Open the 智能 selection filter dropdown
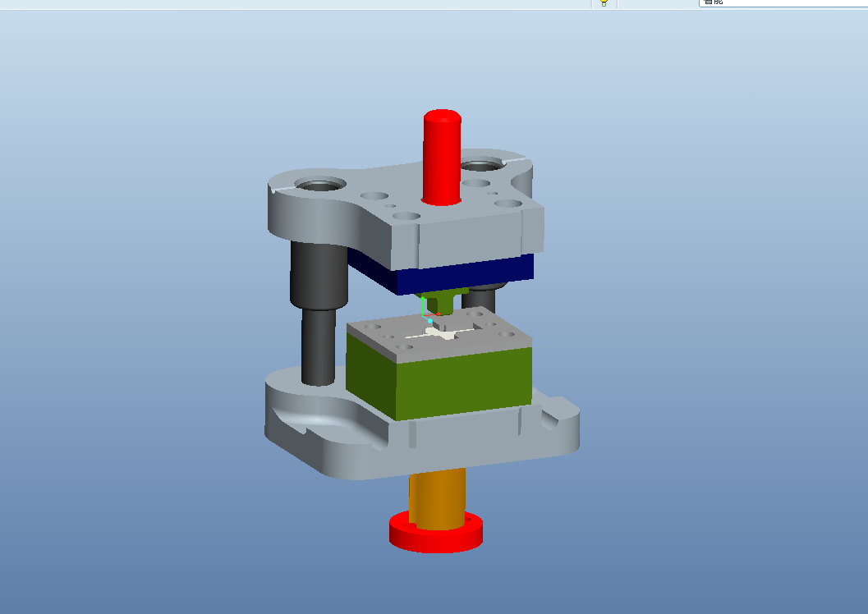The image size is (868, 614). 783,2
